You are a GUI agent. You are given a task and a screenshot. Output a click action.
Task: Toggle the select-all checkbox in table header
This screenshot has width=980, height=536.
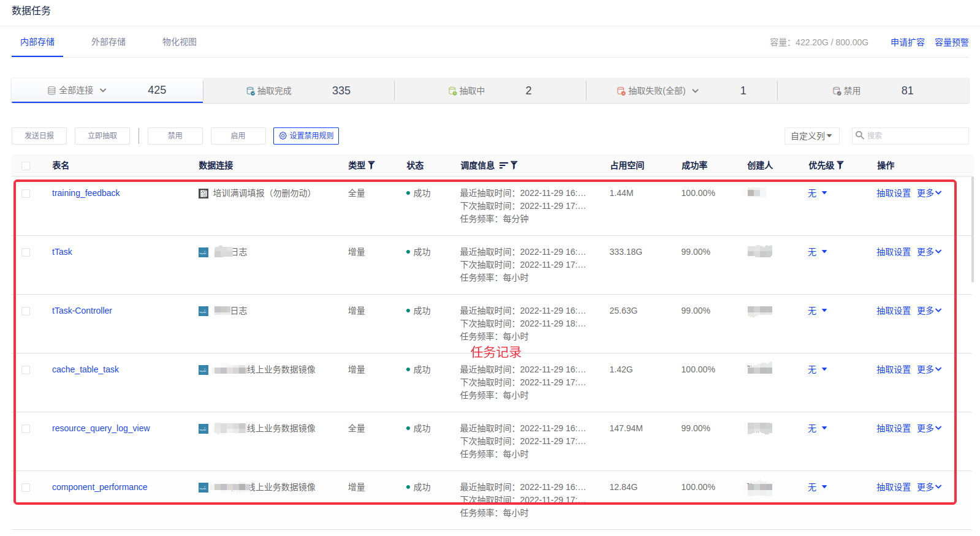(x=26, y=166)
